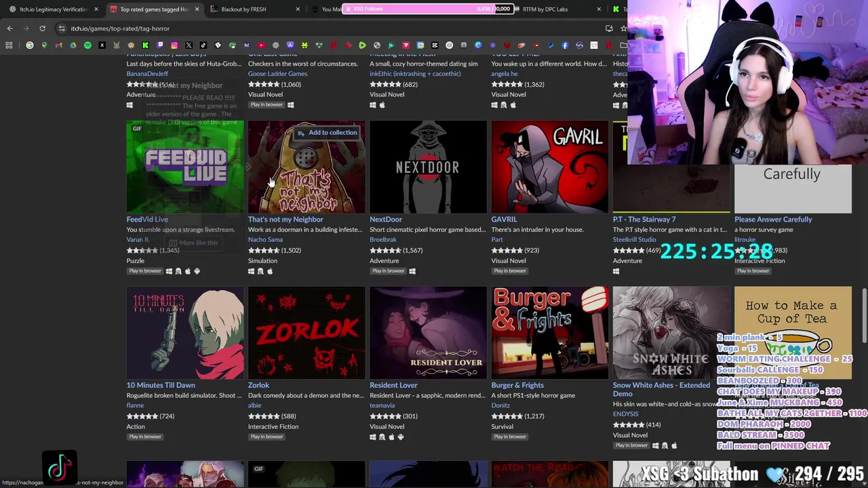Click Play in browser under 10 Minutes Till Dawn
The width and height of the screenshot is (868, 488).
pos(145,437)
